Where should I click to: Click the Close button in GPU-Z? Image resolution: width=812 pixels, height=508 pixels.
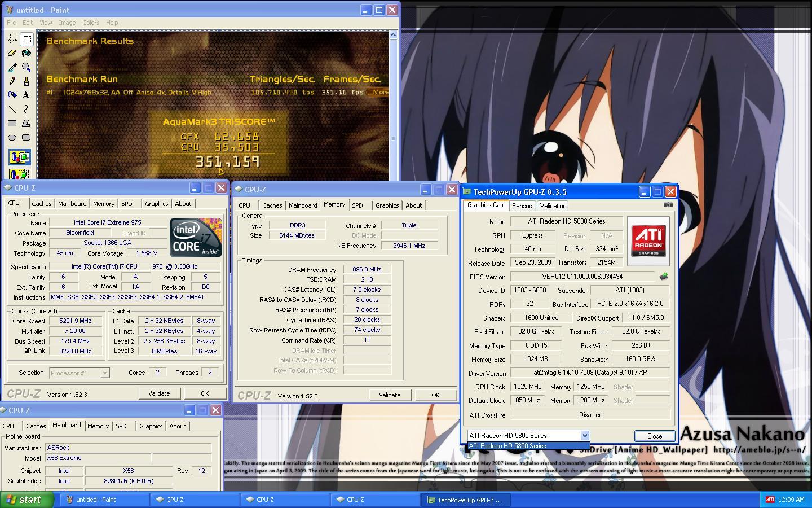655,436
